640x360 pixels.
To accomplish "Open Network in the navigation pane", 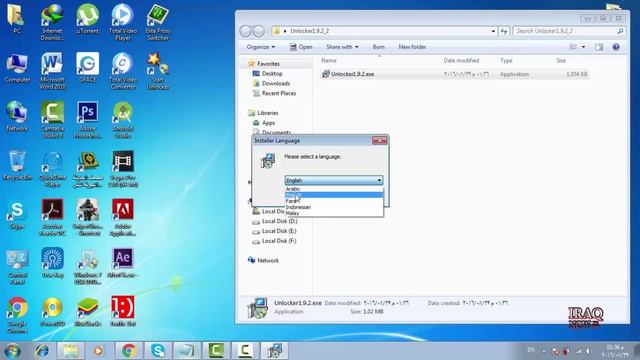I will point(268,260).
